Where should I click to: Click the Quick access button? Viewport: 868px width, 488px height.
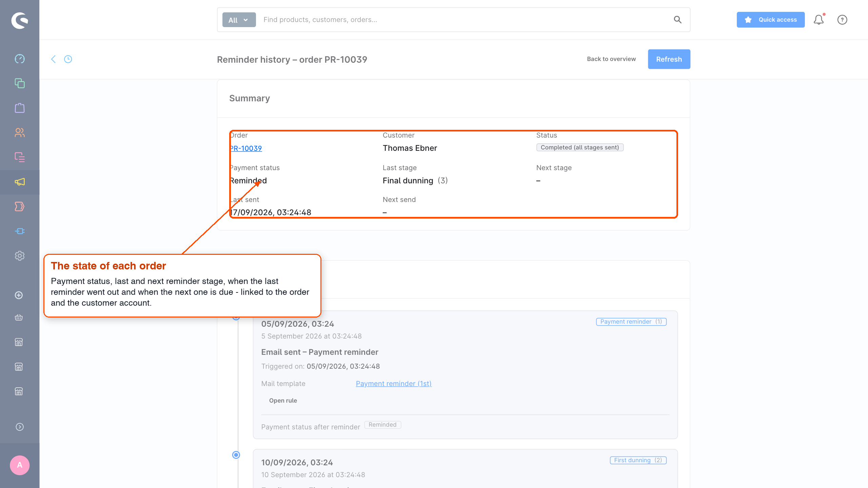tap(770, 20)
